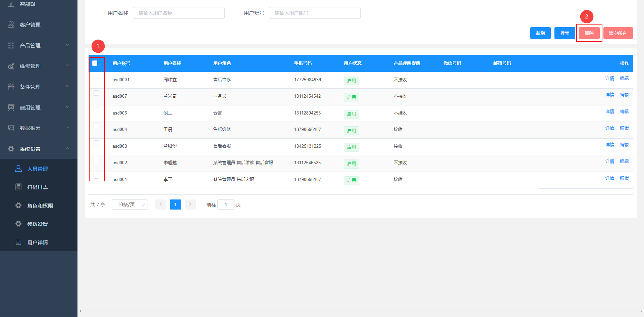Toggle the select-all checkbox in table header

(95, 63)
